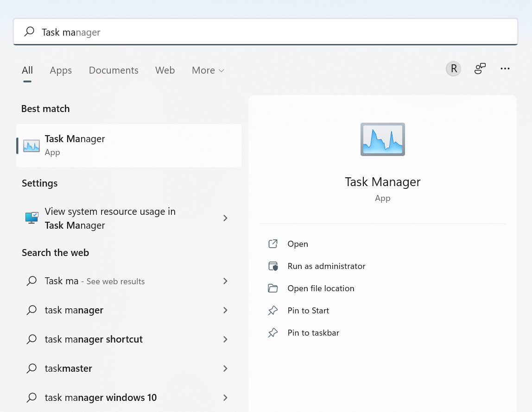This screenshot has width=532, height=412.
Task: Click the search filters icon near the avatar
Action: 480,69
